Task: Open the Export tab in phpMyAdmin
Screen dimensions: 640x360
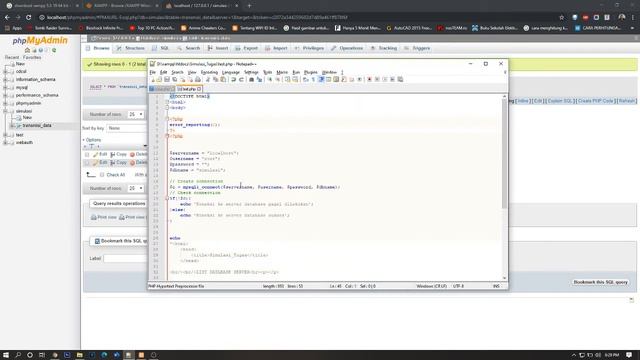Action: point(247,48)
